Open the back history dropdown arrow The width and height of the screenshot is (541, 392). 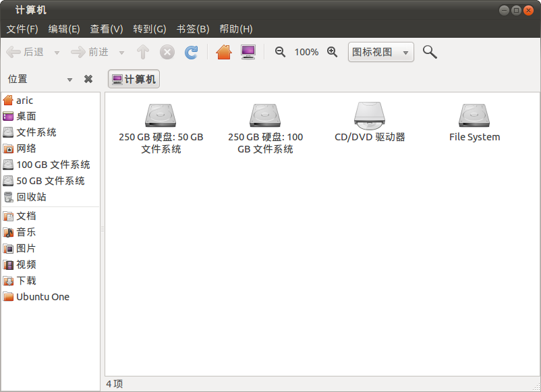[x=57, y=53]
